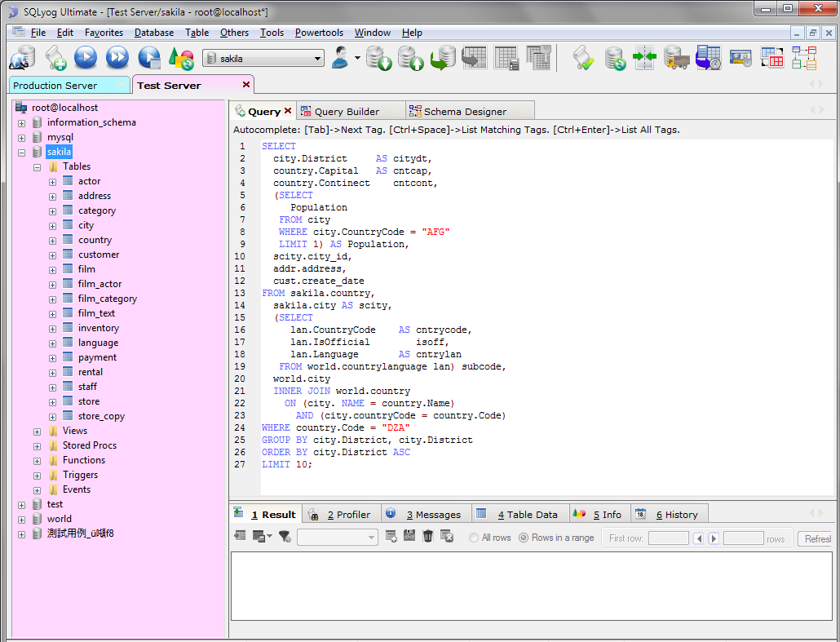Screen dimensions: 840x642
Task: Select the All rows radio button
Action: click(x=474, y=538)
